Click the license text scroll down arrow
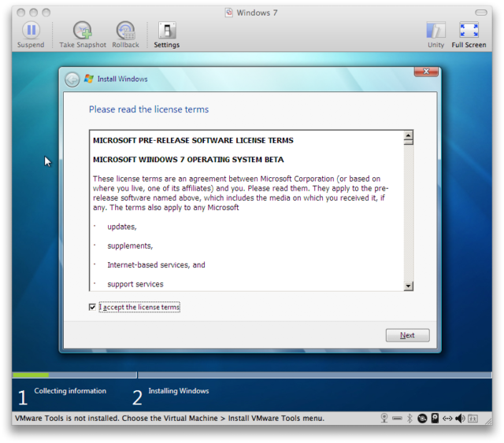This screenshot has width=504, height=443. click(408, 286)
